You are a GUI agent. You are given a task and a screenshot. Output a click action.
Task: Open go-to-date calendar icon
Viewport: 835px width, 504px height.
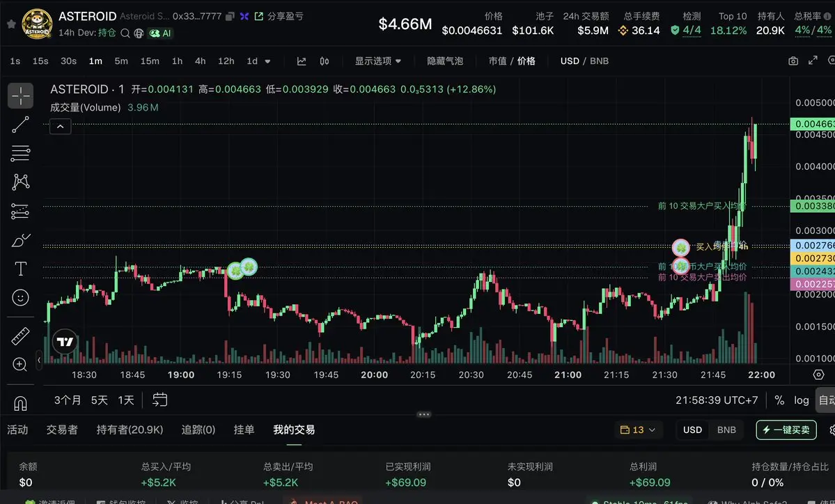[159, 400]
